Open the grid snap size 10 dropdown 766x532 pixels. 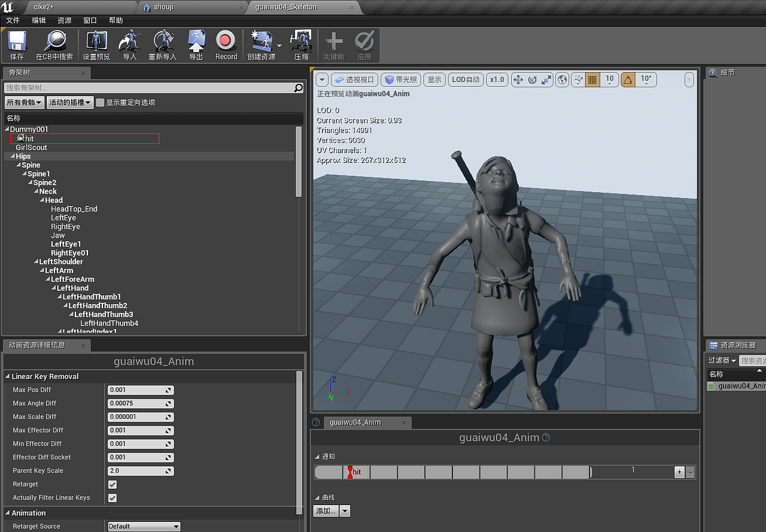click(x=609, y=80)
